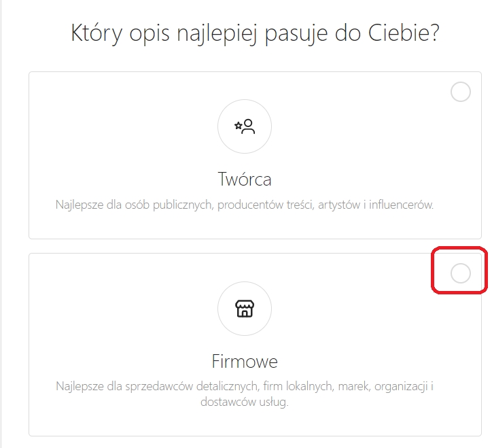Screen dimensions: 492x448
Task: Click the word influencerów in creator description
Action: tap(403, 204)
